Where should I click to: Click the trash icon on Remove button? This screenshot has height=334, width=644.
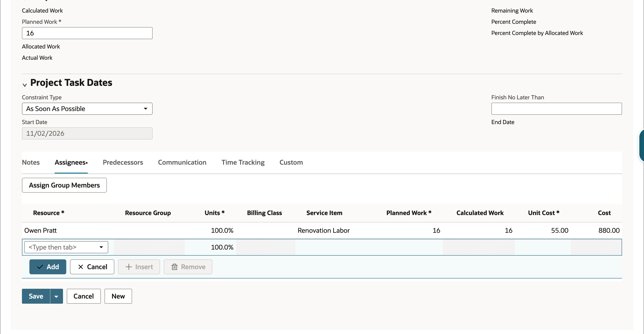(x=174, y=267)
